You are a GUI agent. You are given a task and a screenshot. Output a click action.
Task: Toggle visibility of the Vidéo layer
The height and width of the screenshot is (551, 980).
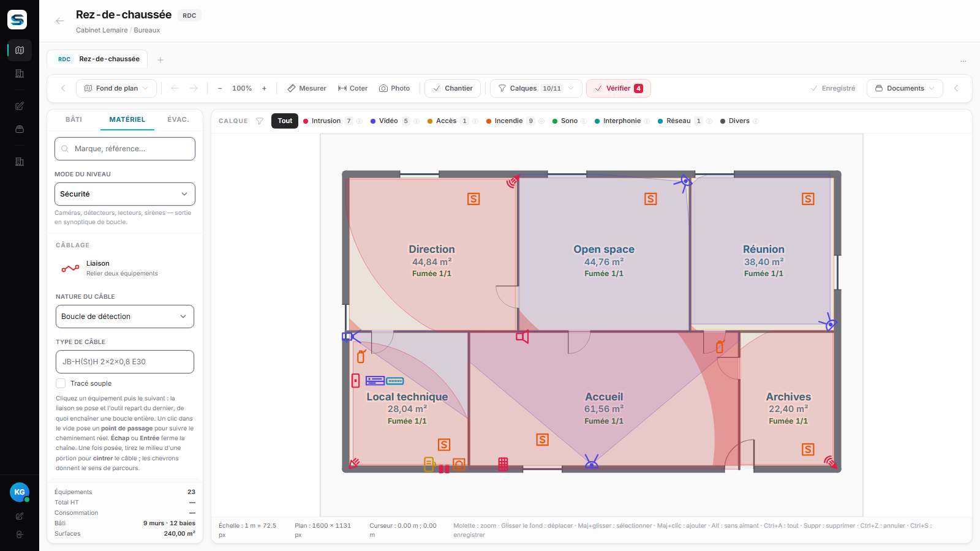tap(417, 121)
